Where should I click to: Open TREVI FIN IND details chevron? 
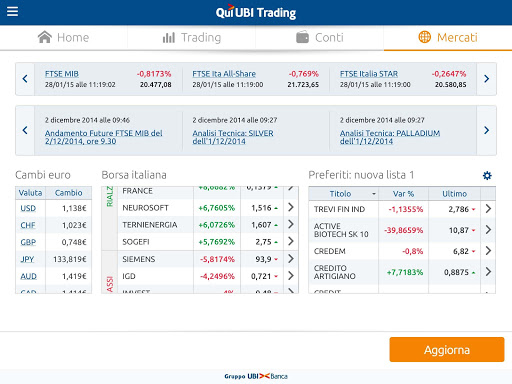pyautogui.click(x=488, y=209)
